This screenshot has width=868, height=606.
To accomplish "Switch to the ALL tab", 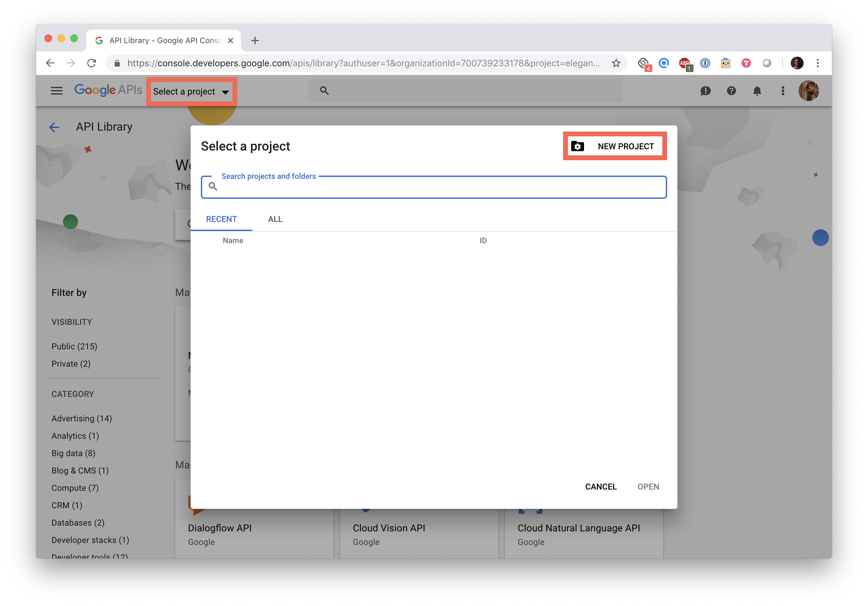I will point(275,219).
